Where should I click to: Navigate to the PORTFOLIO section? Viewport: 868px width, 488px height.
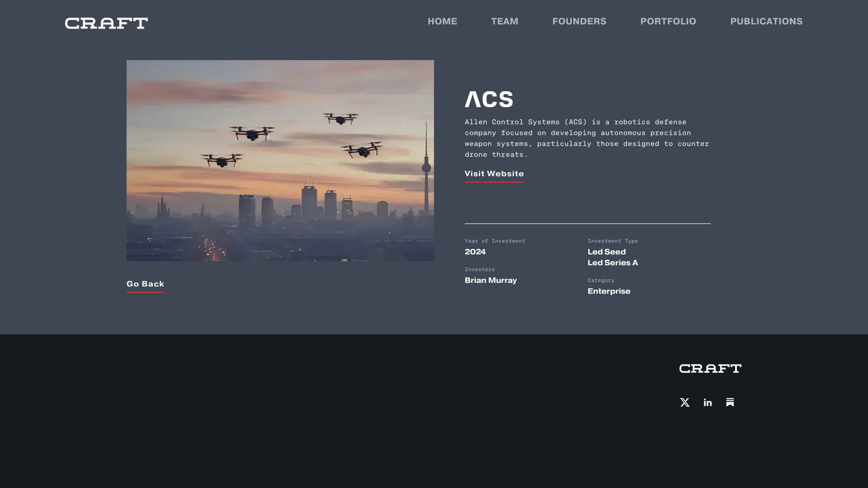click(x=668, y=21)
